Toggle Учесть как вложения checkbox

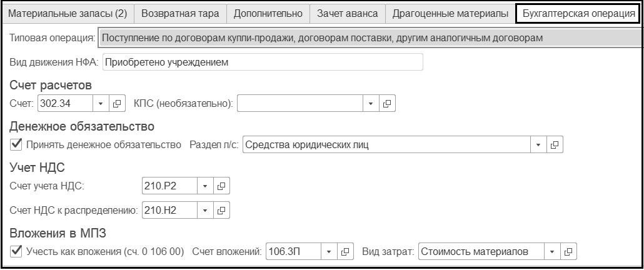click(x=16, y=251)
